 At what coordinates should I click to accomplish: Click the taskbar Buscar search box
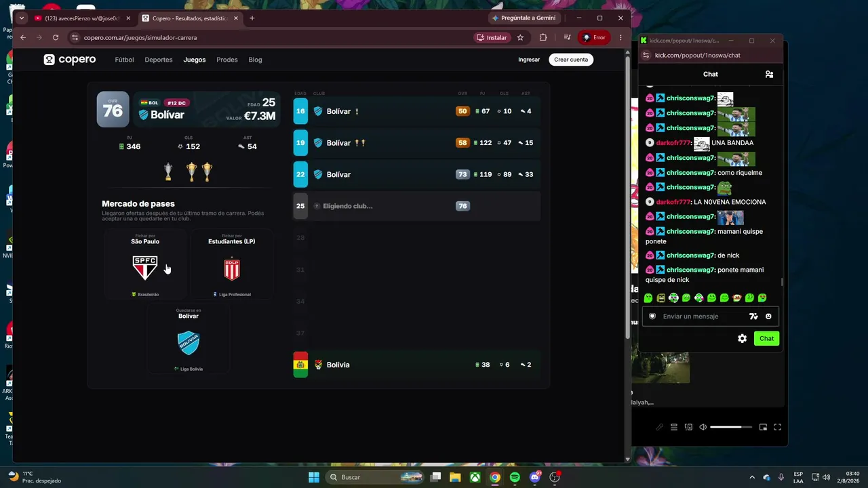coord(376,477)
